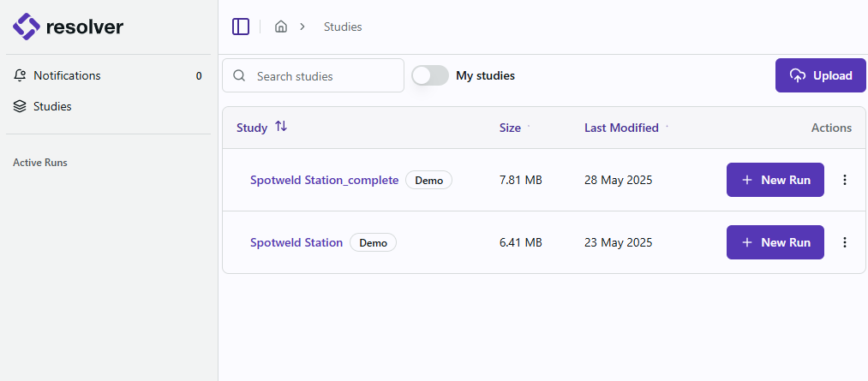Start New Run for Spotweld Station_complete

pos(775,180)
